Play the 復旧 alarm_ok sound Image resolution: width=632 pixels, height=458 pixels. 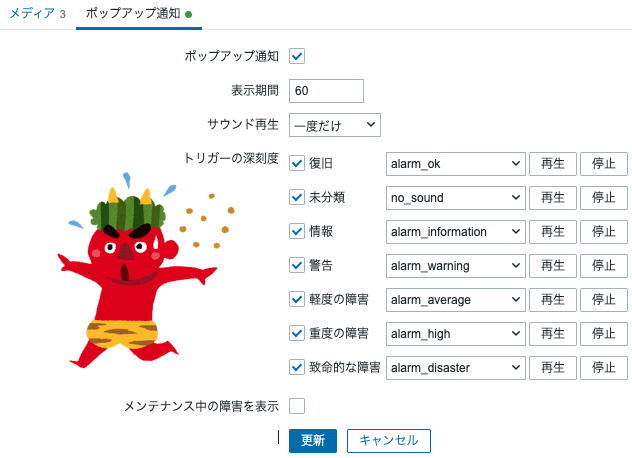pos(553,164)
